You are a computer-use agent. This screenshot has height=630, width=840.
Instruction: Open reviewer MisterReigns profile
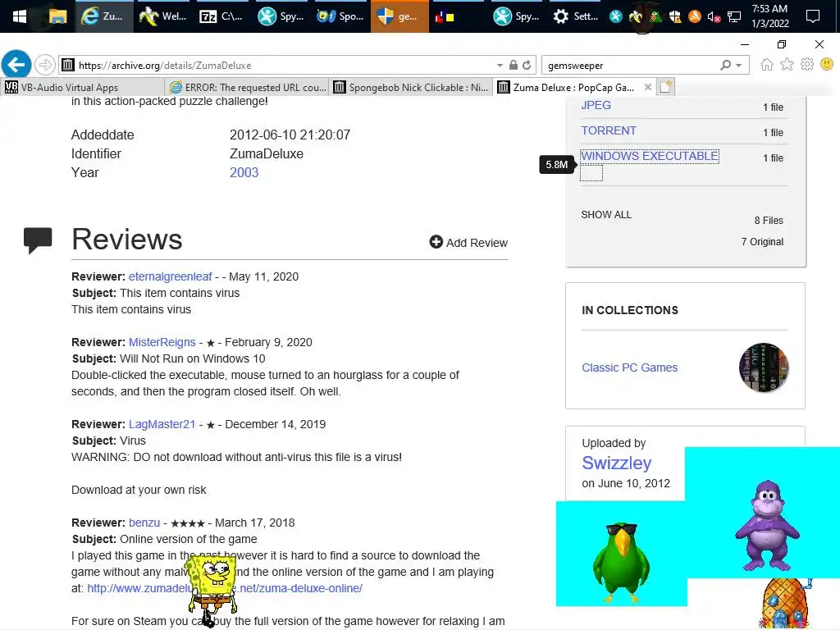pos(162,342)
